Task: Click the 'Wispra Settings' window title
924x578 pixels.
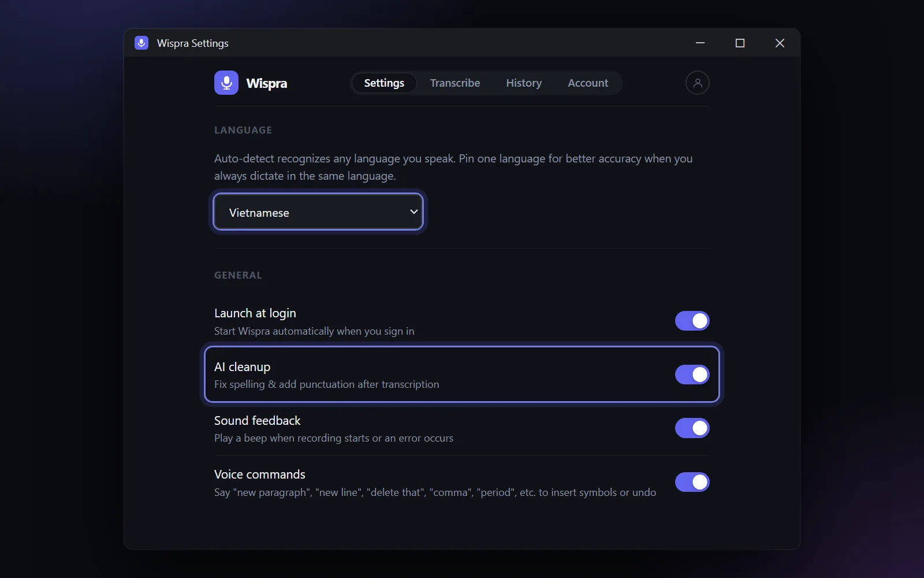Action: [193, 43]
